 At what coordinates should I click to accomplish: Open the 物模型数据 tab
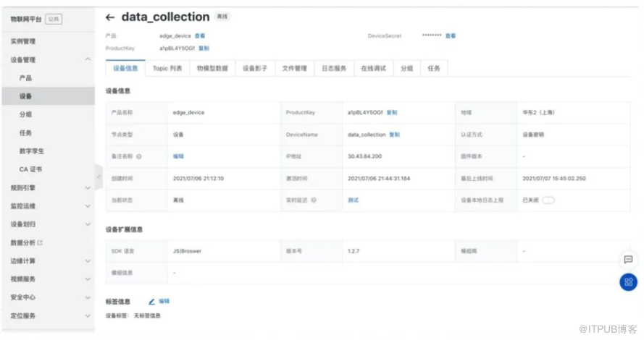pos(212,68)
